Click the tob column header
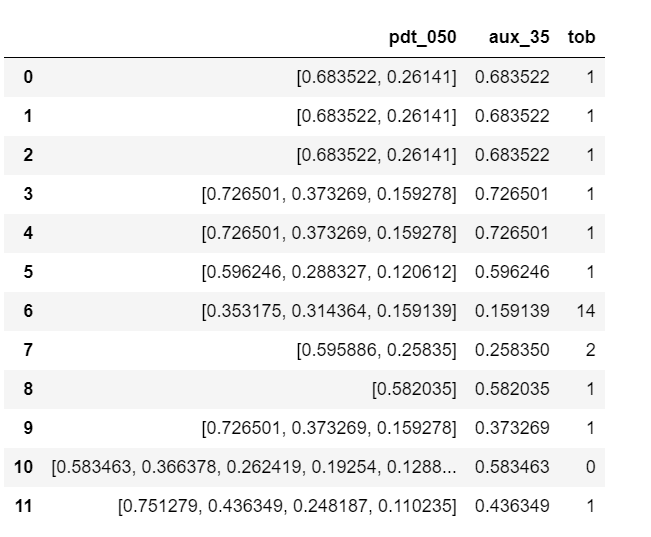 point(581,37)
